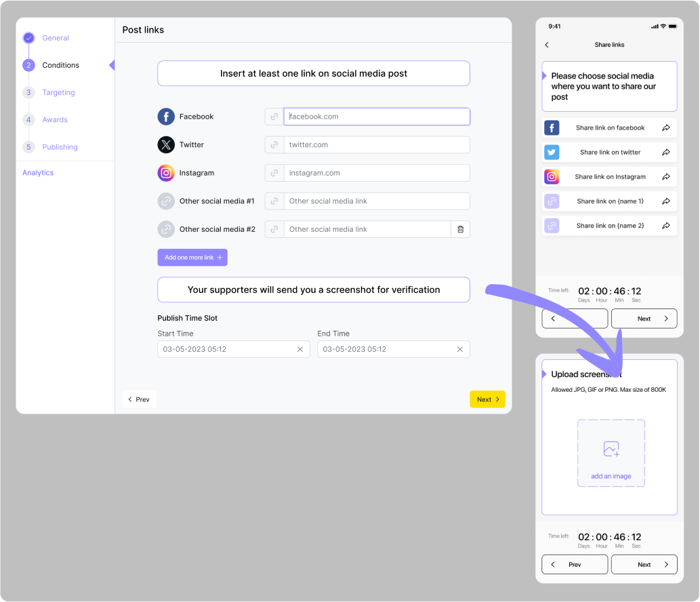
Task: Select the Targeting step in the sidebar
Action: point(58,92)
